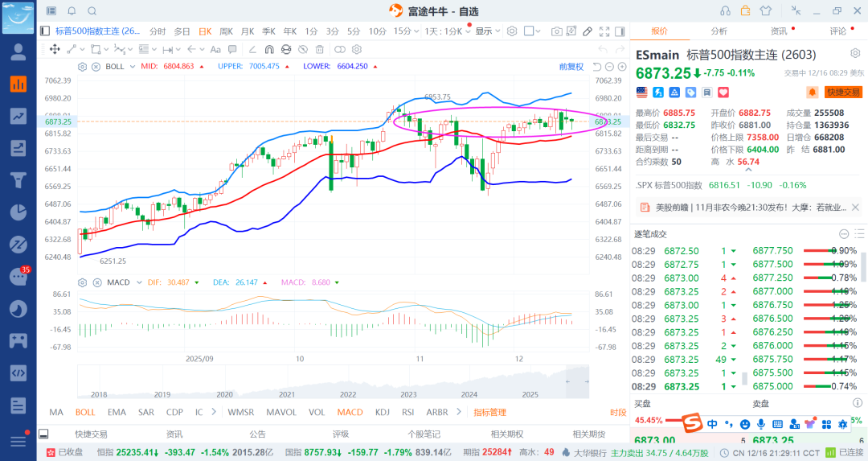Screen dimensions: 868x461
Task: Switch to the 评论 tab
Action: pyautogui.click(x=838, y=31)
